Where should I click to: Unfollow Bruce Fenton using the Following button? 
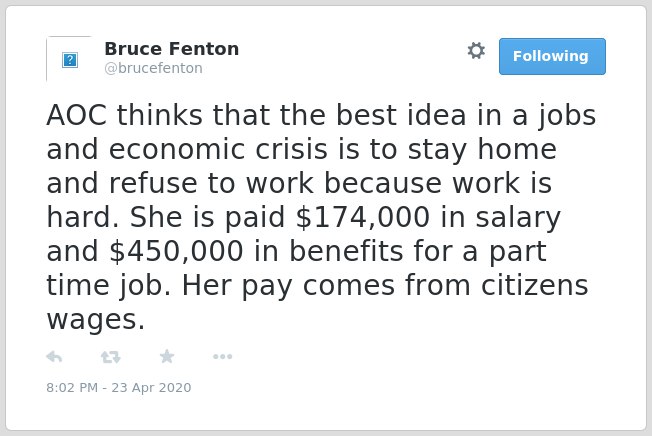[552, 56]
